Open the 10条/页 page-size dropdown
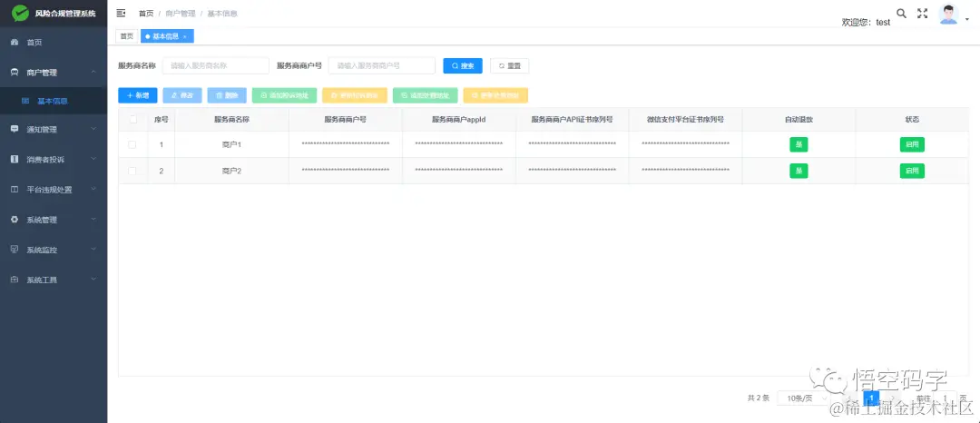This screenshot has height=423, width=980. click(x=804, y=398)
